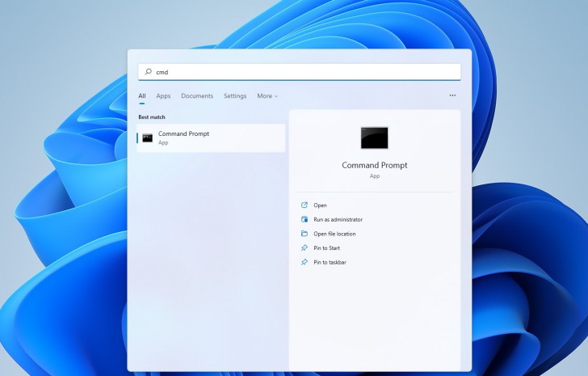The width and height of the screenshot is (588, 376).
Task: Click the large Command Prompt preview icon
Action: coord(374,137)
